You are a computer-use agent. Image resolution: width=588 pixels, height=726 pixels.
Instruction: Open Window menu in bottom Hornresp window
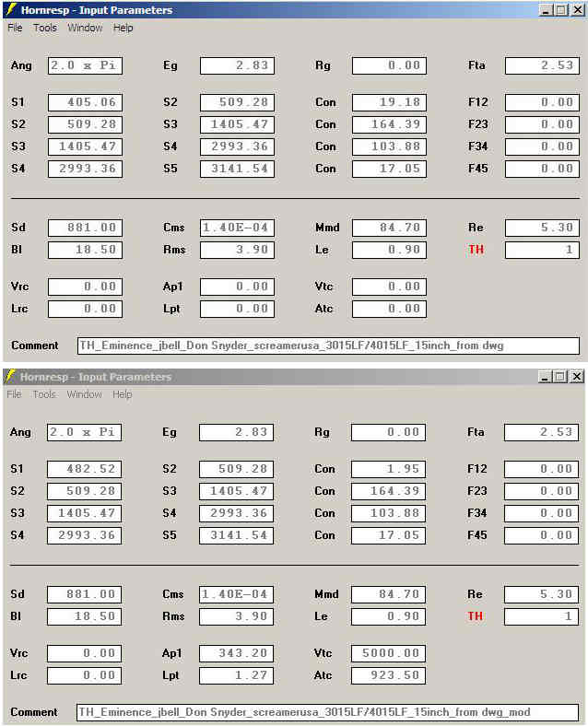click(x=84, y=394)
